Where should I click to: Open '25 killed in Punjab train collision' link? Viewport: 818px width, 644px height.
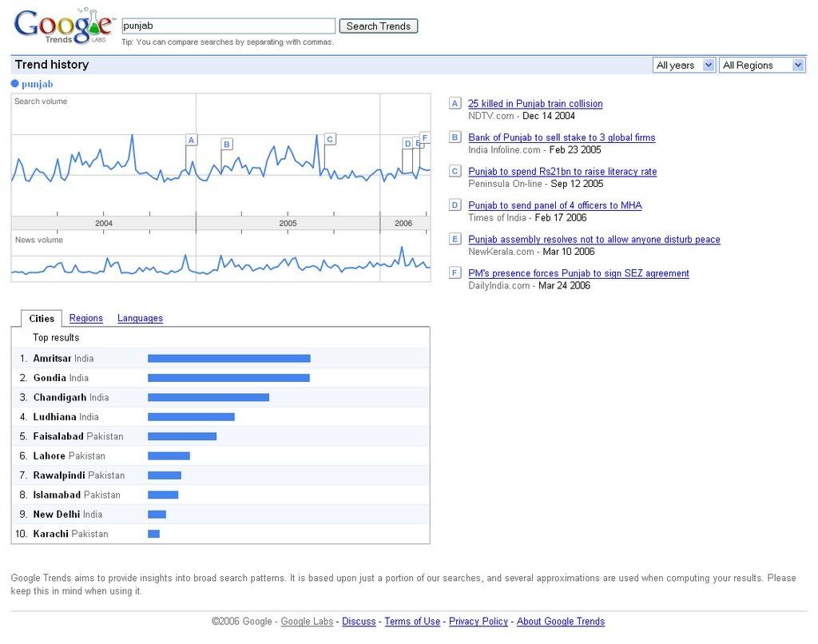coord(535,103)
